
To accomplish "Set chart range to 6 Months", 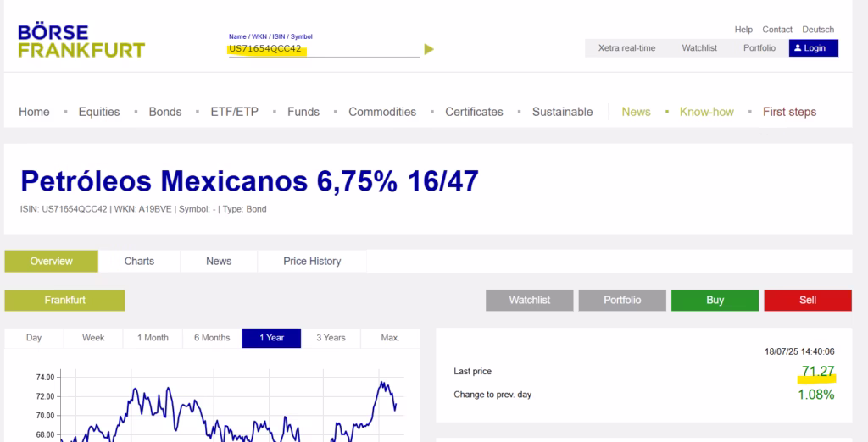I will pyautogui.click(x=212, y=338).
